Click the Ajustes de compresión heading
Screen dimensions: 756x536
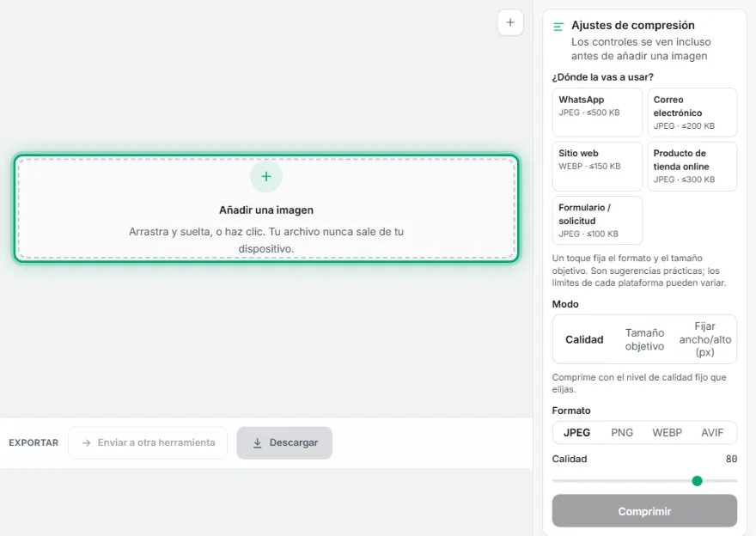tap(633, 25)
